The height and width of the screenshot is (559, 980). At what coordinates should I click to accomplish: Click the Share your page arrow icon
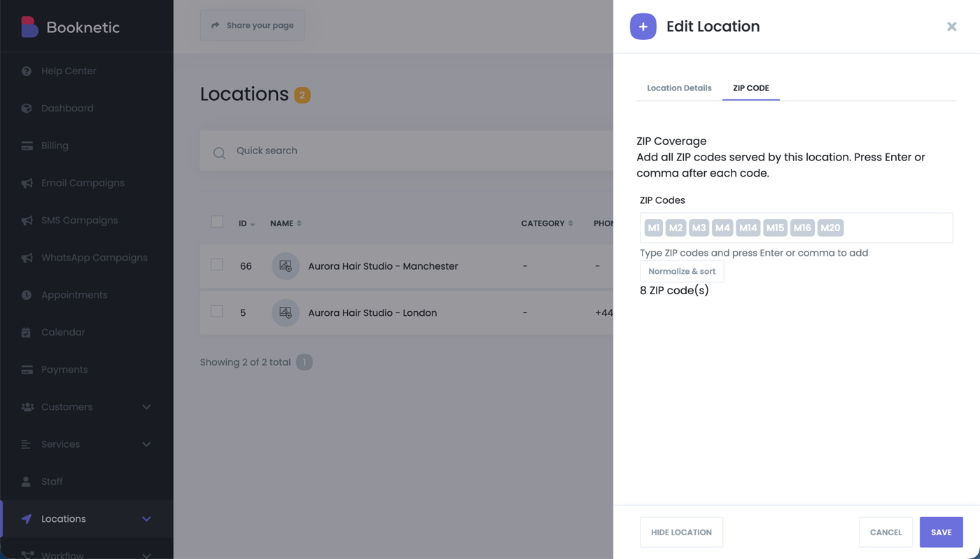point(216,25)
